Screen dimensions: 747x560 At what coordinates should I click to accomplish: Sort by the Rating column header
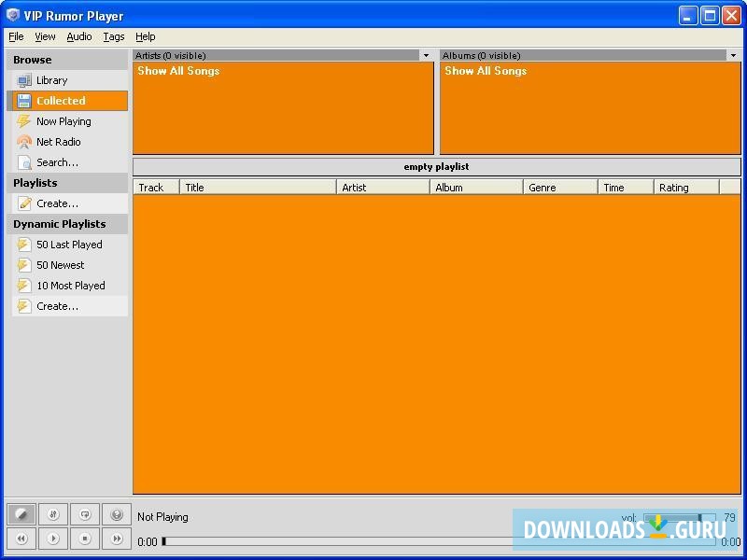point(686,188)
